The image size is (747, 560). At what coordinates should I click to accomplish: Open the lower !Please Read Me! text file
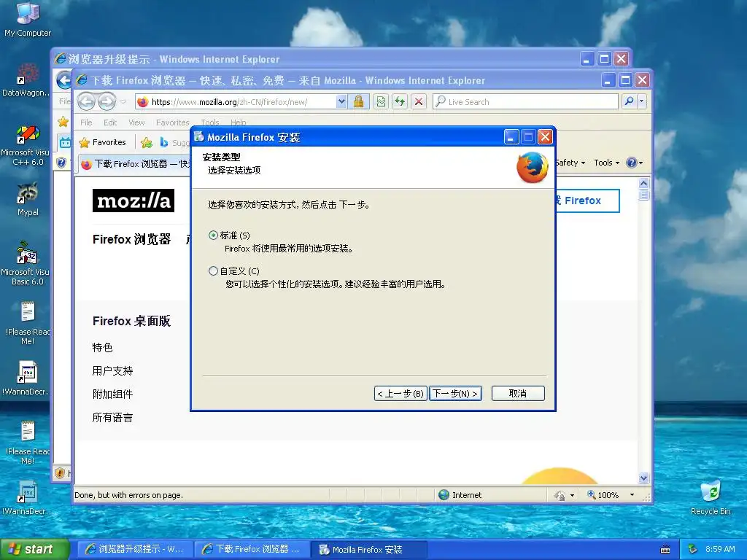[x=28, y=443]
